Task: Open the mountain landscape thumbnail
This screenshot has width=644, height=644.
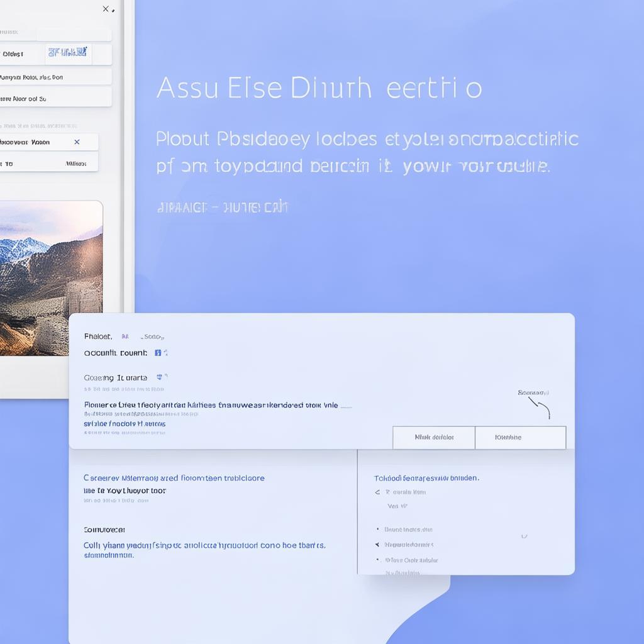Action: (x=50, y=278)
